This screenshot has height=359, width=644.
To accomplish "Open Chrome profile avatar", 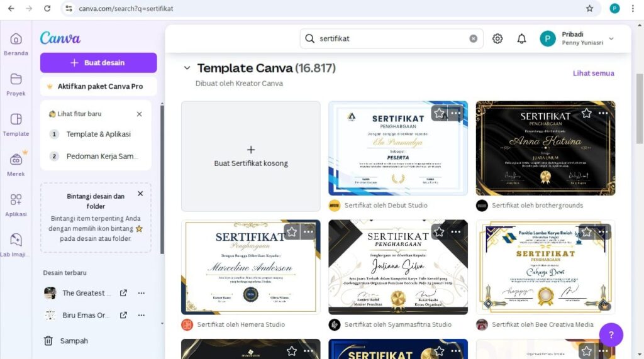I will point(614,8).
